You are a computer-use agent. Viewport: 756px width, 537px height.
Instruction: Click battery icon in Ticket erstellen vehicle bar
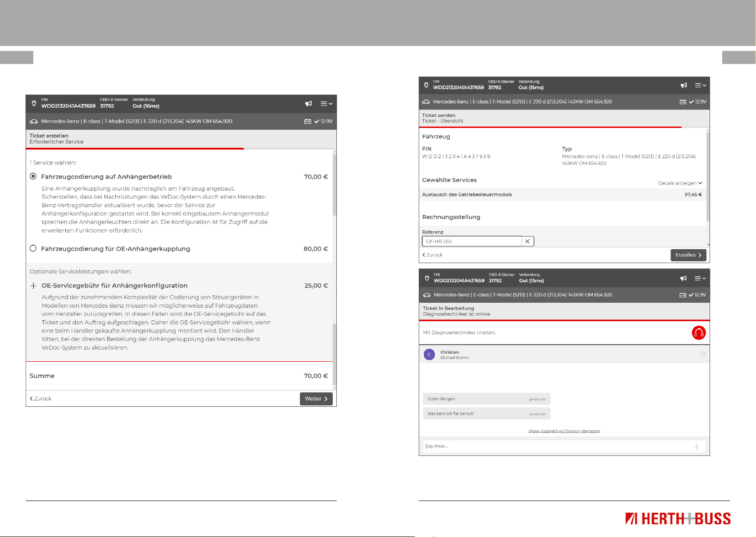[x=308, y=121]
